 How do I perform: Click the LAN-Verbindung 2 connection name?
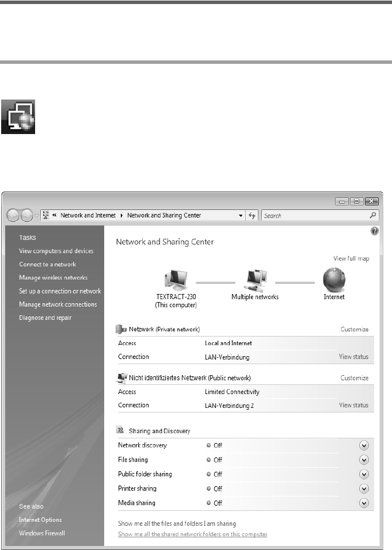229,406
